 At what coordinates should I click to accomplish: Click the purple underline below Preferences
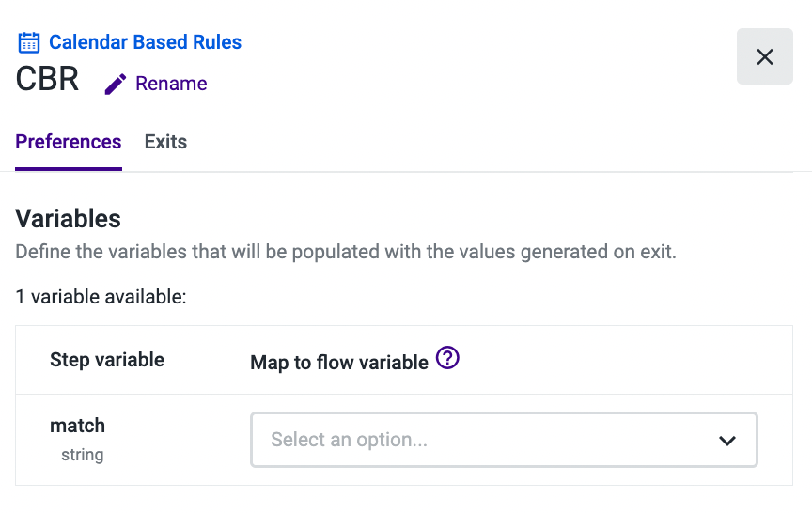coord(69,169)
